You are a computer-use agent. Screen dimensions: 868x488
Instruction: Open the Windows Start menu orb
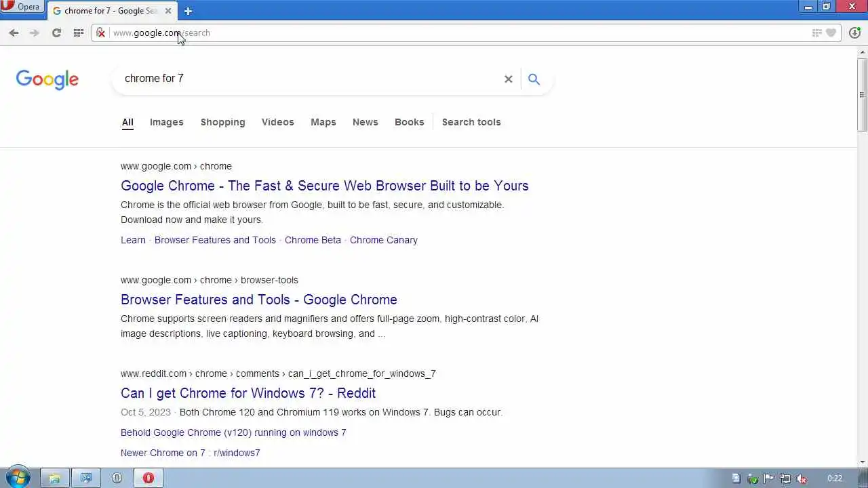(x=18, y=478)
